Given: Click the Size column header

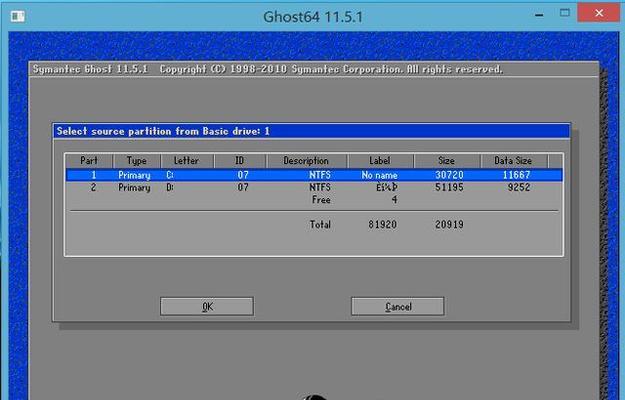Looking at the screenshot, I should 447,161.
